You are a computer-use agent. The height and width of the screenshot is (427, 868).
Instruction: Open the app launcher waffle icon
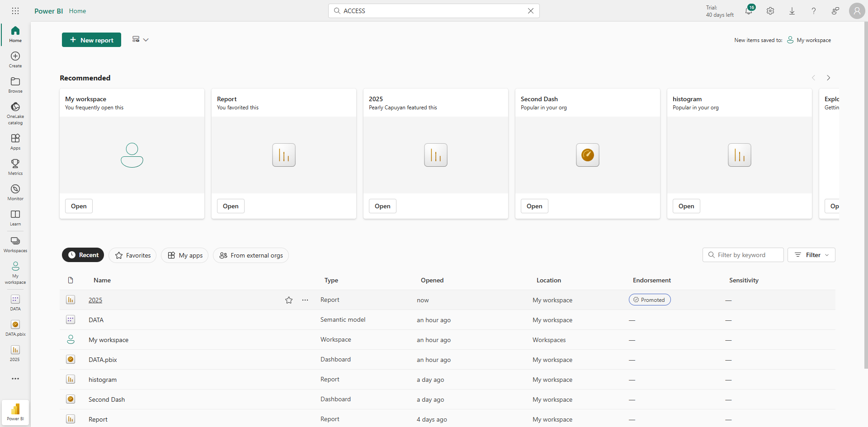(x=15, y=11)
